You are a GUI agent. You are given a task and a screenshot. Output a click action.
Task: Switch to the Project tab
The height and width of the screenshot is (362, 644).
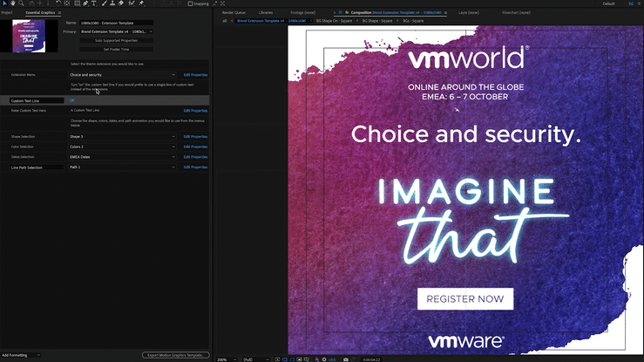tap(7, 13)
